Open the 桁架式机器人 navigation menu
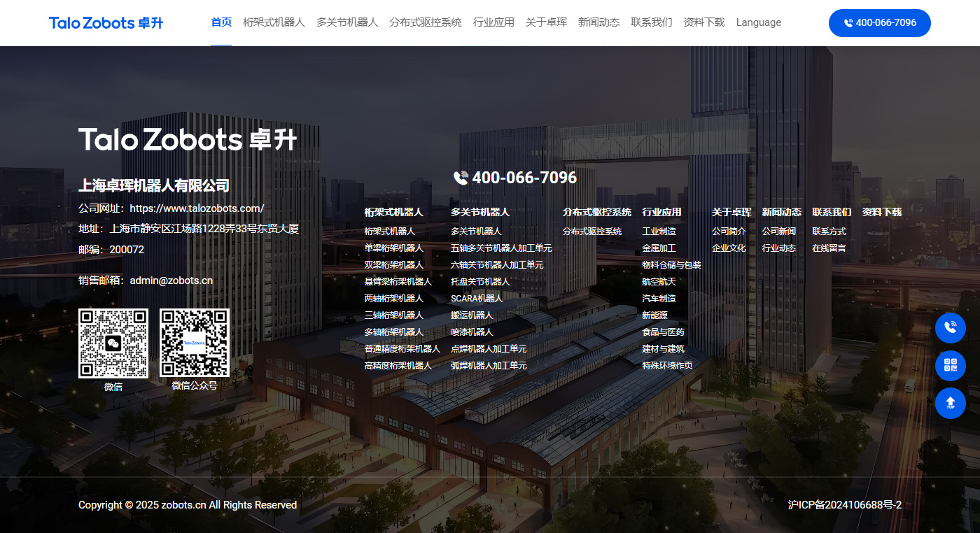Screen dimensions: 980x533 pyautogui.click(x=274, y=22)
